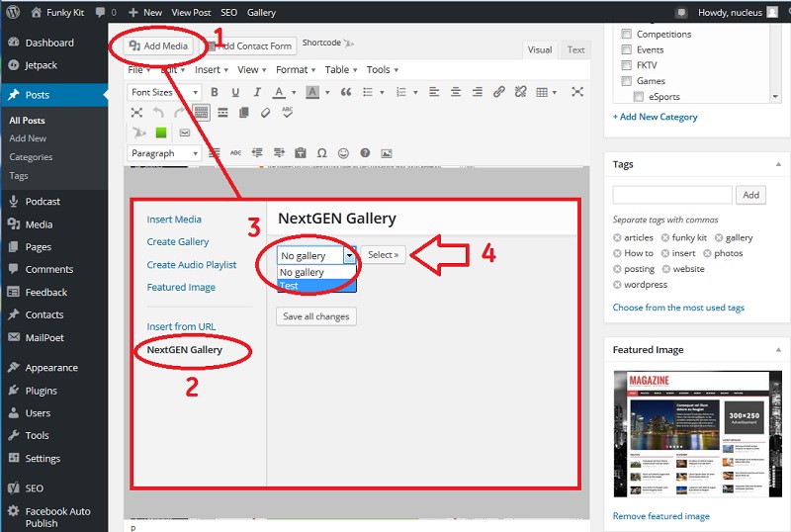
Task: Undo the last edit
Action: pos(158,112)
